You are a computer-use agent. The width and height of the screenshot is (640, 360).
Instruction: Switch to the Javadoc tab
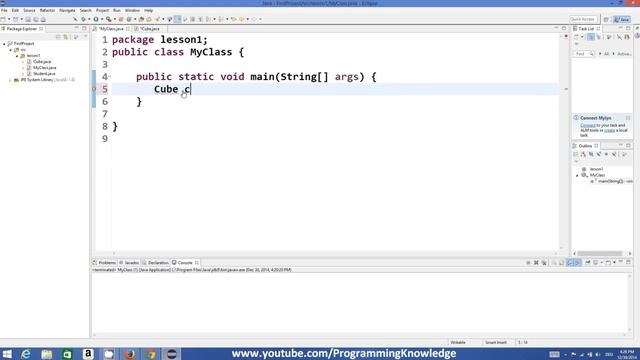click(129, 262)
